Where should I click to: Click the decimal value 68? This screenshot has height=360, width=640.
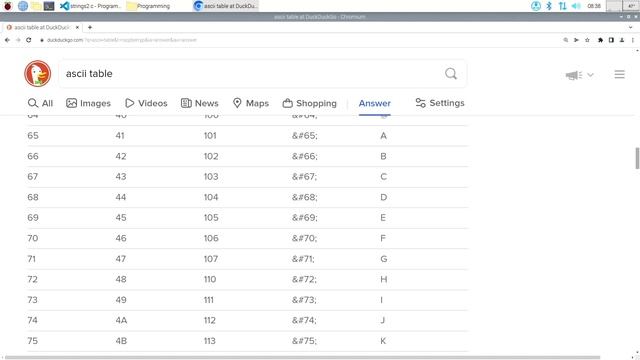33,197
